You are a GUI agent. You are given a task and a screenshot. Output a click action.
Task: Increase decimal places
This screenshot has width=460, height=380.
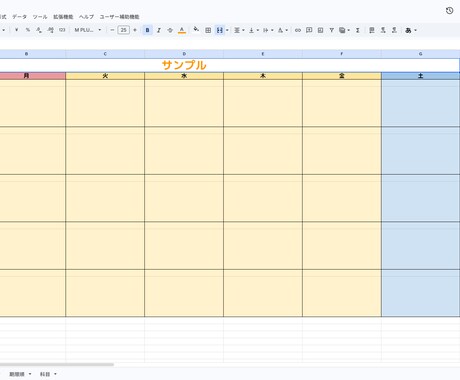point(50,30)
